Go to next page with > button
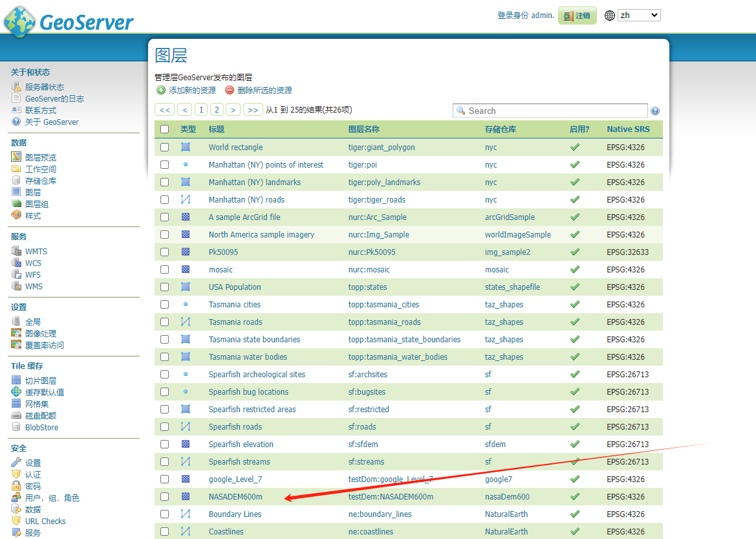Image resolution: width=756 pixels, height=539 pixels. click(233, 110)
